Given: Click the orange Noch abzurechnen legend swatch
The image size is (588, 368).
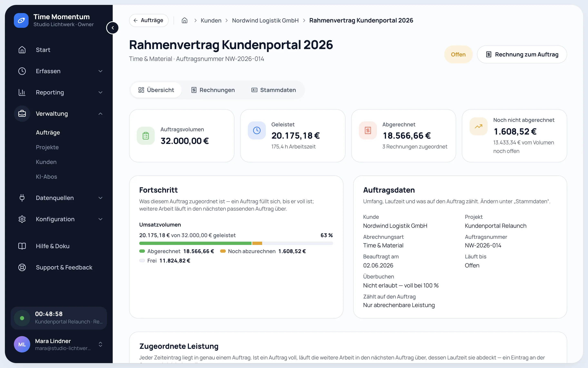Looking at the screenshot, I should [223, 251].
